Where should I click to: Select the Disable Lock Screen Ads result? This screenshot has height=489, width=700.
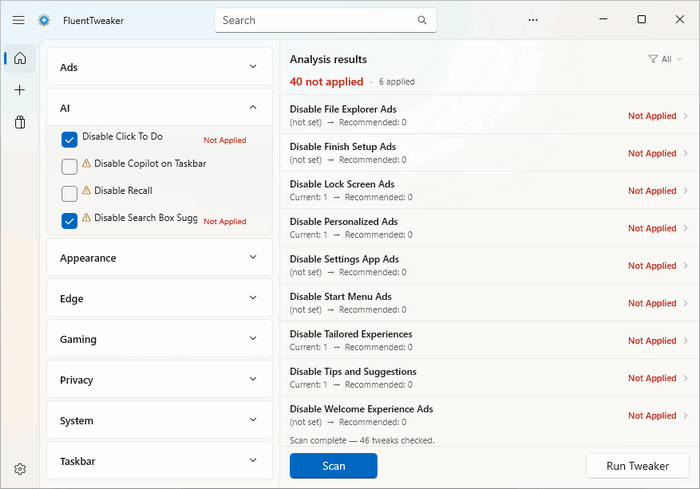(x=489, y=190)
